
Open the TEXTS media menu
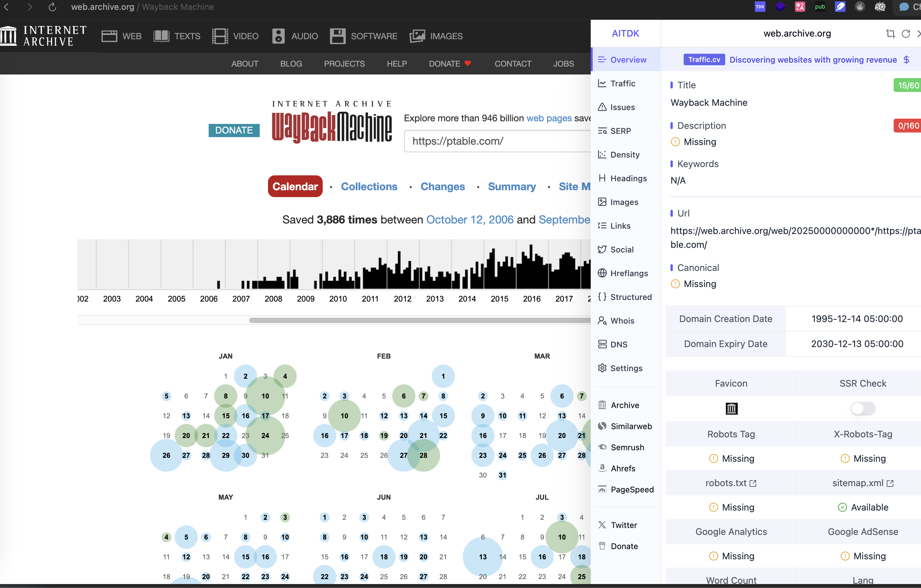point(177,36)
